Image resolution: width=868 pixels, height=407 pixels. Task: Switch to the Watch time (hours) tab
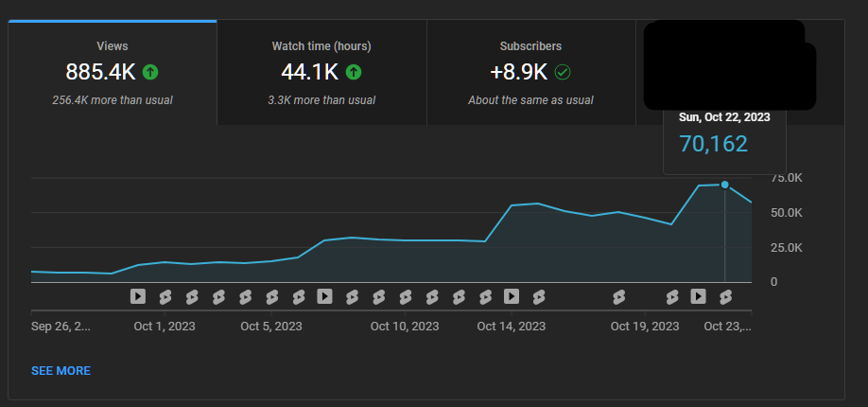tap(321, 72)
